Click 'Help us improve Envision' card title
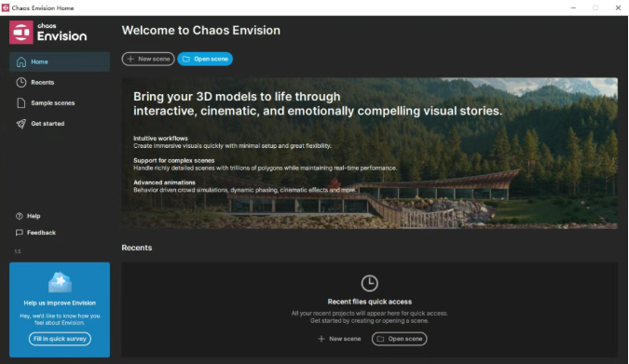The width and height of the screenshot is (629, 364). 60,303
